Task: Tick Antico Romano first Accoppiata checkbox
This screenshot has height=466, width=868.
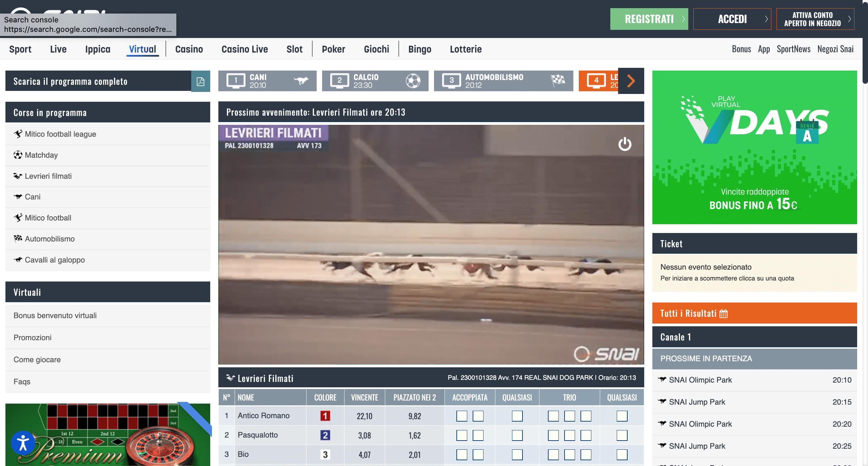Action: pyautogui.click(x=461, y=416)
